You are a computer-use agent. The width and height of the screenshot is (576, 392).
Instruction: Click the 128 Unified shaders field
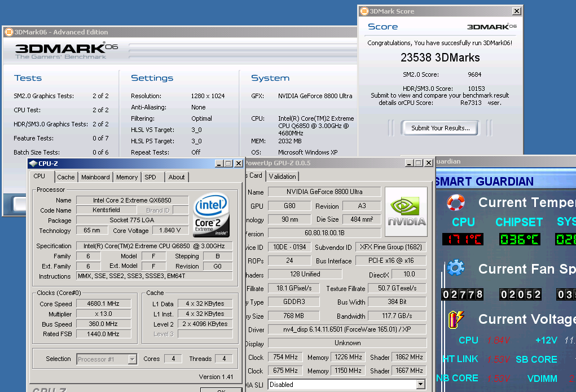305,274
